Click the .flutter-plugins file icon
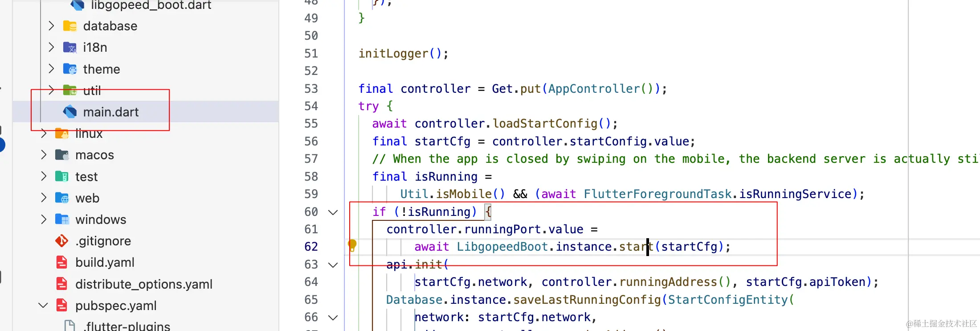The image size is (980, 331). point(70,326)
